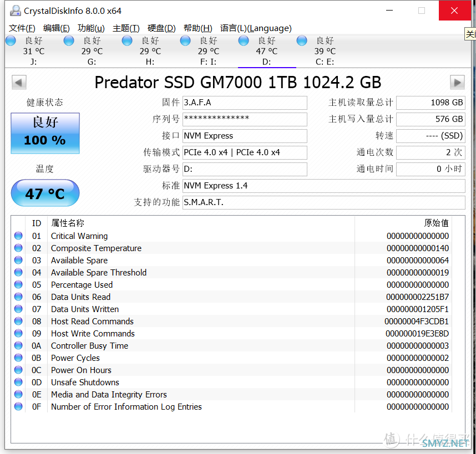Select ID cell 0A
The width and height of the screenshot is (476, 454).
(37, 346)
